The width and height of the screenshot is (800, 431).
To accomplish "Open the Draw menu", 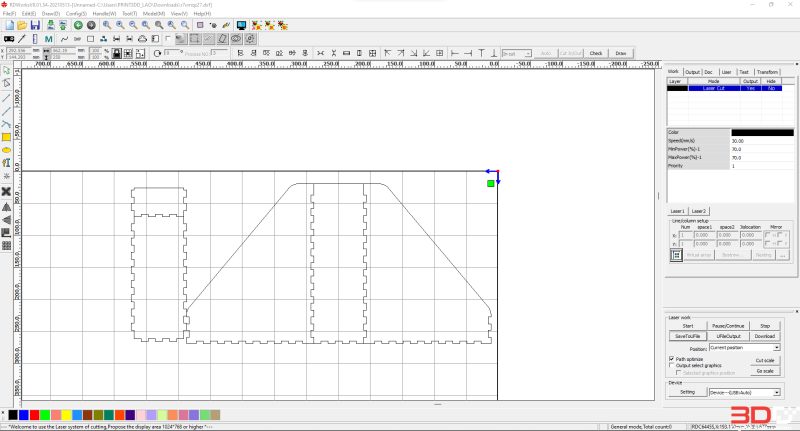I will click(51, 14).
